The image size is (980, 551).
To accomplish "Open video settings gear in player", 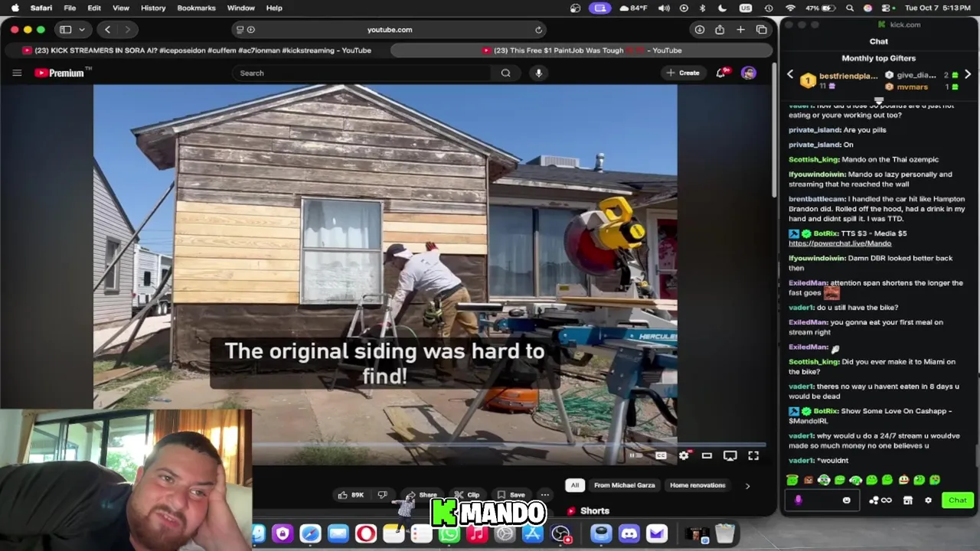I will tap(684, 455).
